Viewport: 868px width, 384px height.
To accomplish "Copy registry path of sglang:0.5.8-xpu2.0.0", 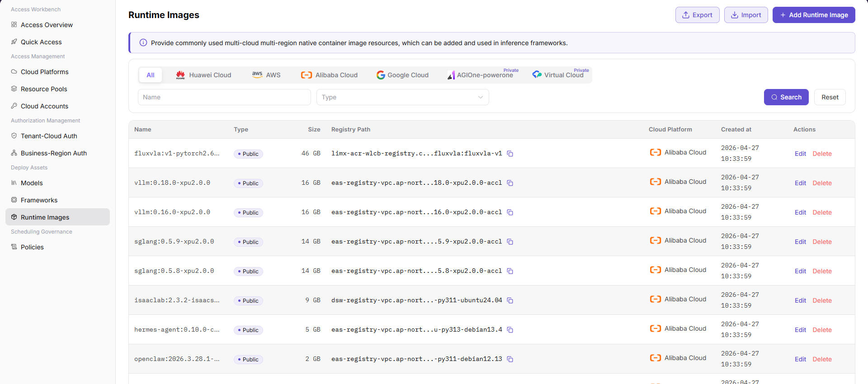I will (x=510, y=271).
